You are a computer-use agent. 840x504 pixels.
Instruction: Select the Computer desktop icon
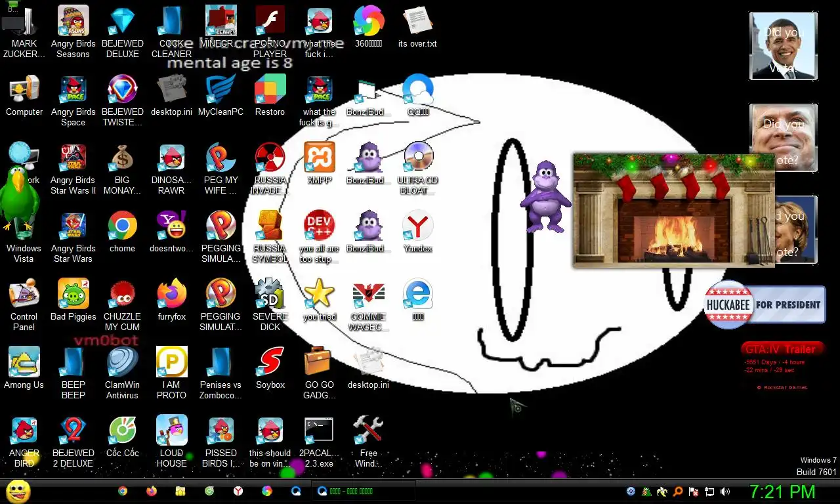[x=24, y=96]
